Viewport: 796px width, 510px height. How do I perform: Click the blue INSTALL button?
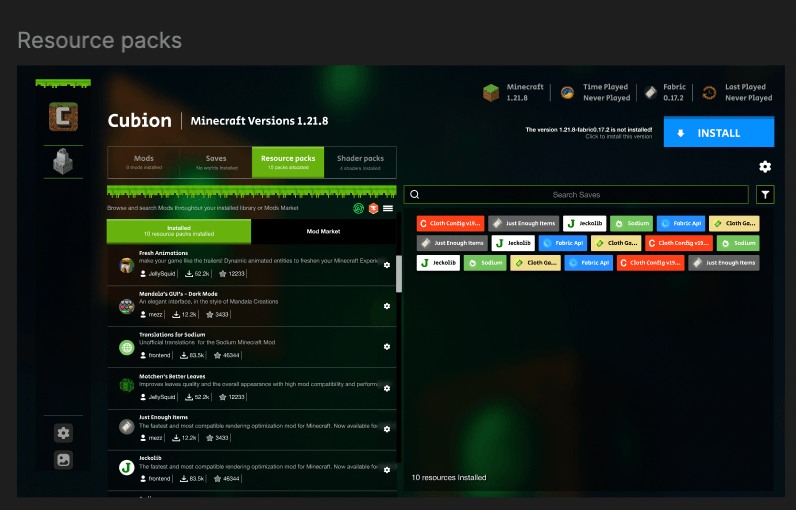719,132
